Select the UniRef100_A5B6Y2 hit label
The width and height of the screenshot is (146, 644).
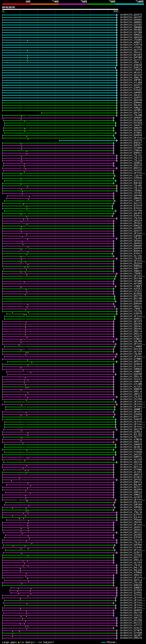click(131, 271)
